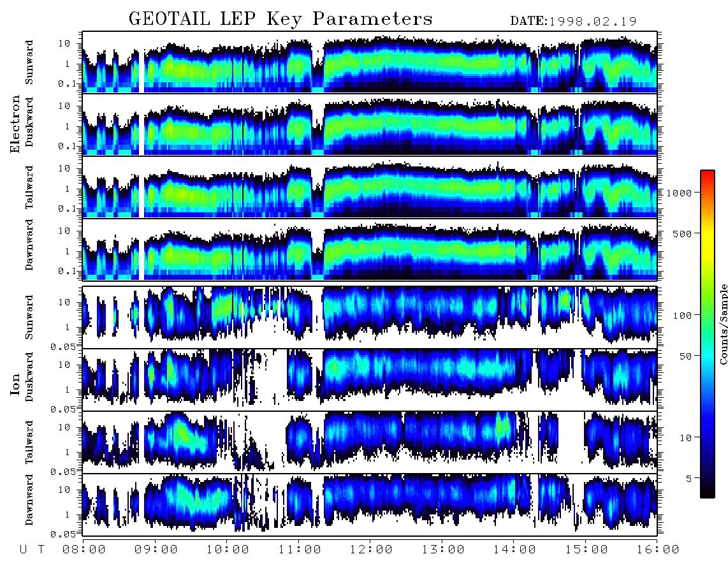Click the Ion Tailward spectrogram panel
728x561 pixels.
370,442
